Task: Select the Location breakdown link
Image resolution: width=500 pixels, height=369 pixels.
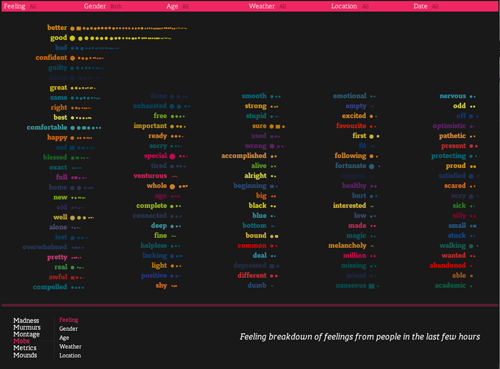Action: [x=70, y=356]
